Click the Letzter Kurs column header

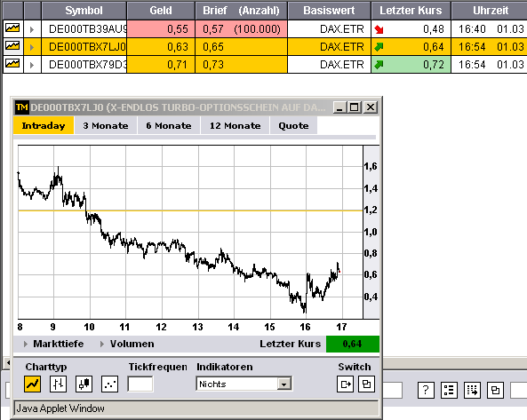coord(411,11)
